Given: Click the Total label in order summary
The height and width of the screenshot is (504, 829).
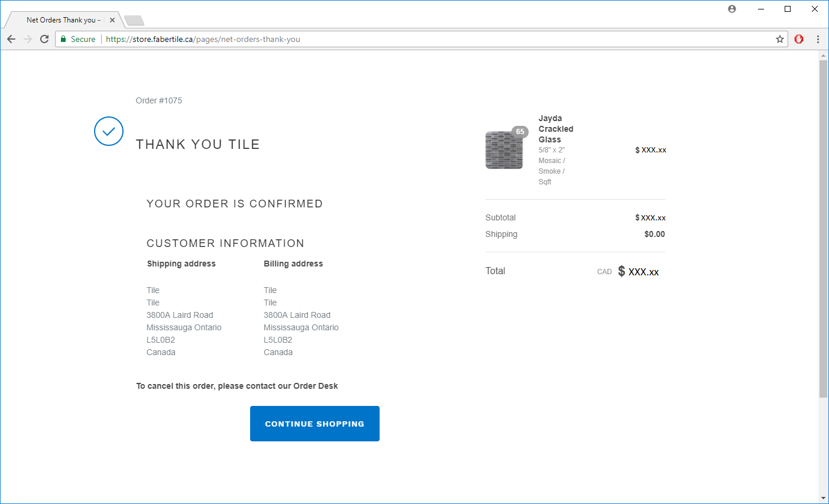Looking at the screenshot, I should [496, 271].
